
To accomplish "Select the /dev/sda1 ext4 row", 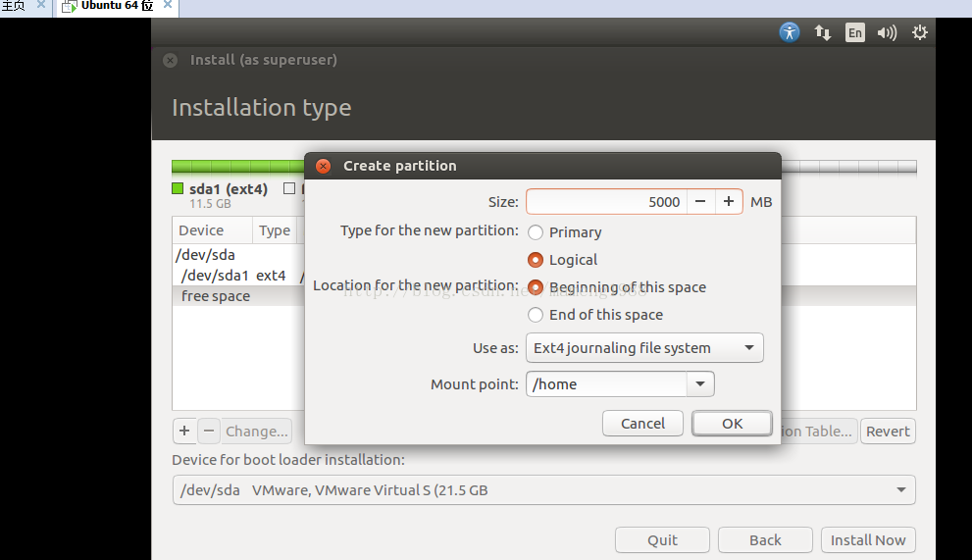I will click(238, 276).
